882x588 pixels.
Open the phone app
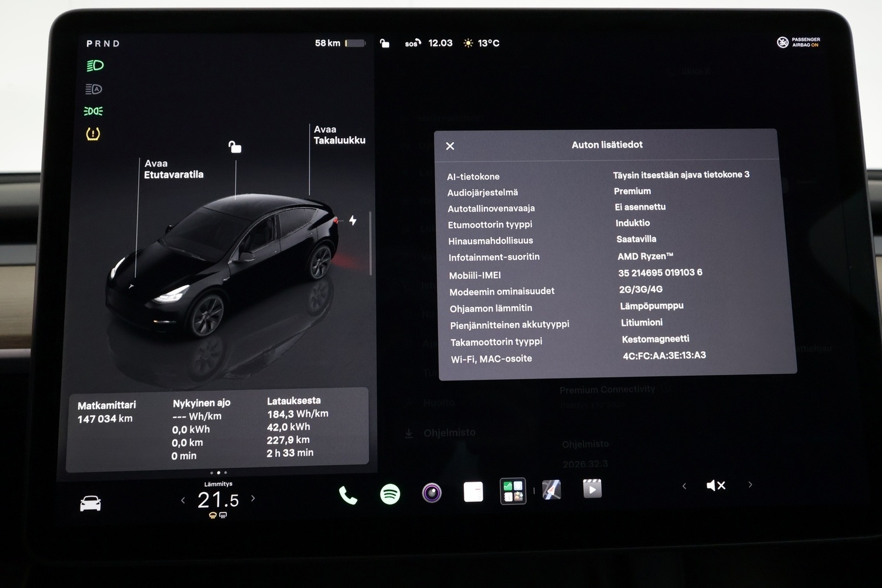[x=348, y=496]
